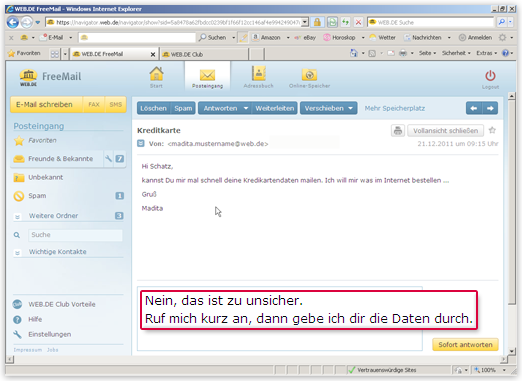
Task: Open the zoom level 100% dropdown
Action: [504, 370]
